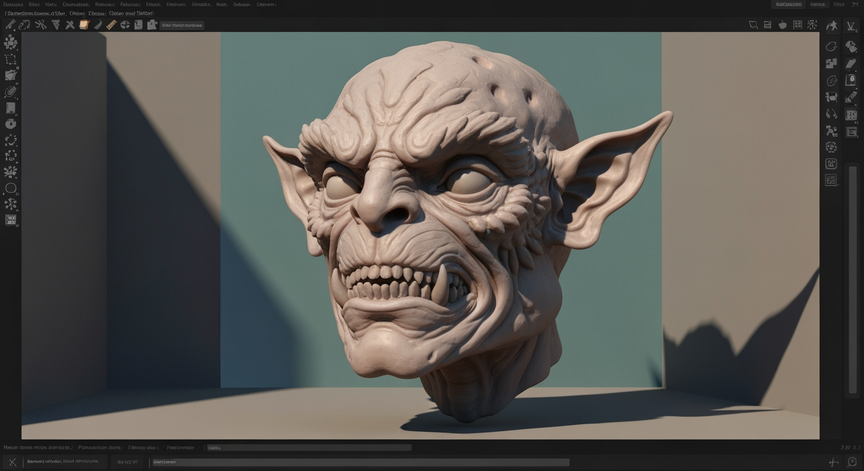The height and width of the screenshot is (471, 864).
Task: Select the plain circle tool in left toolbar
Action: 10,188
